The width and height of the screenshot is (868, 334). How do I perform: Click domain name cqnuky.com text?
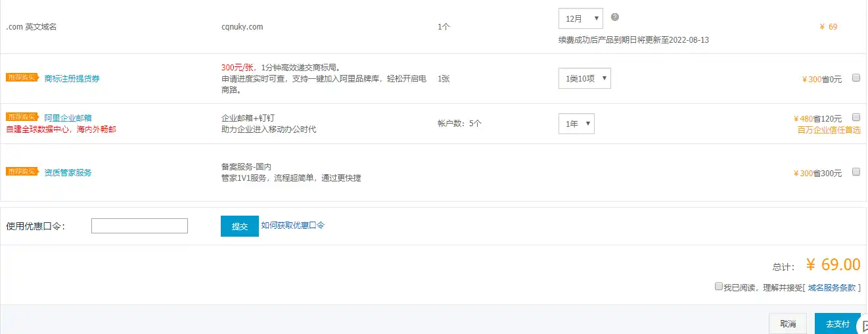(x=242, y=27)
